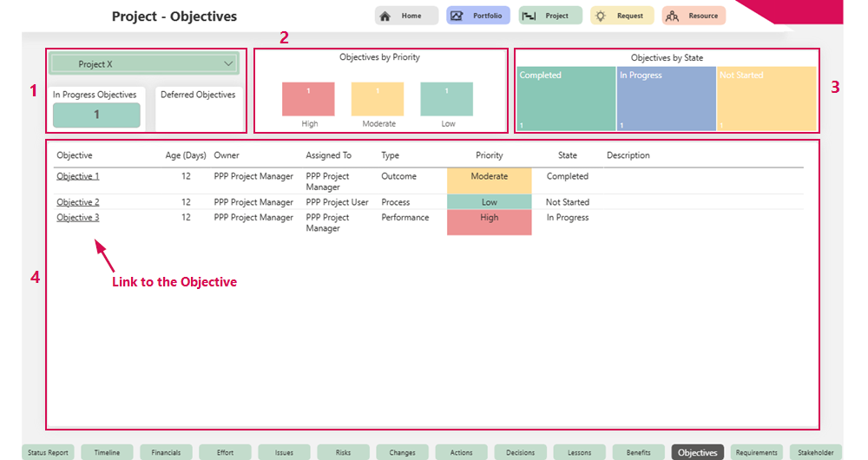Viewport: 868px width, 460px height.
Task: Expand the Project X dropdown arrow
Action: click(x=229, y=63)
